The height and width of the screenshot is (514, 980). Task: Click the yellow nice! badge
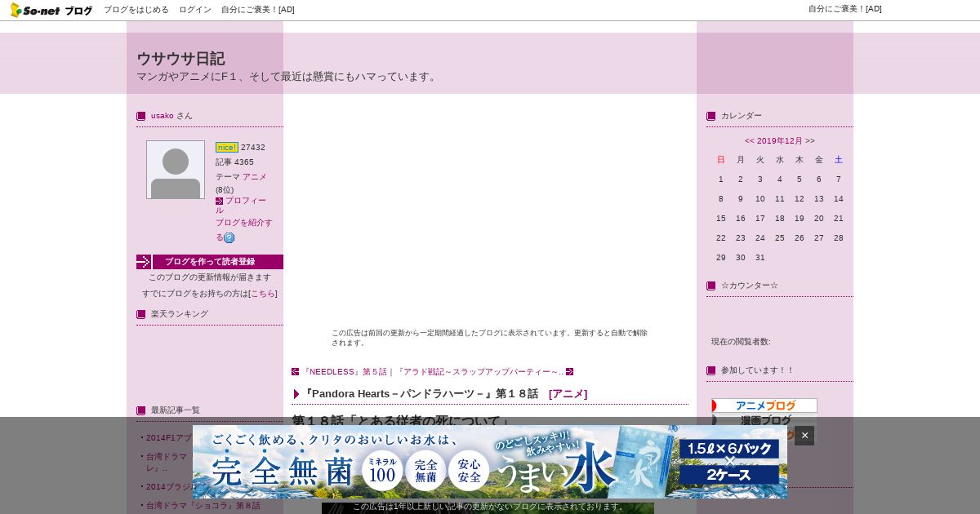coord(227,148)
